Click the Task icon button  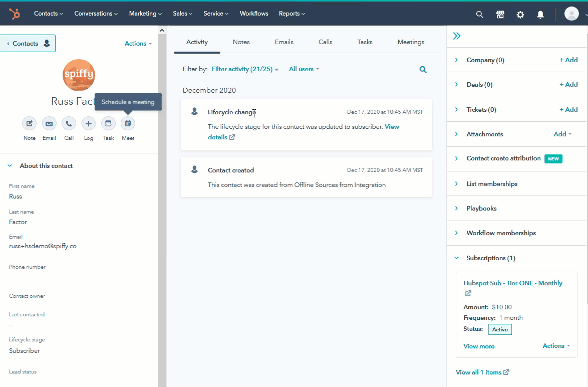coord(108,123)
